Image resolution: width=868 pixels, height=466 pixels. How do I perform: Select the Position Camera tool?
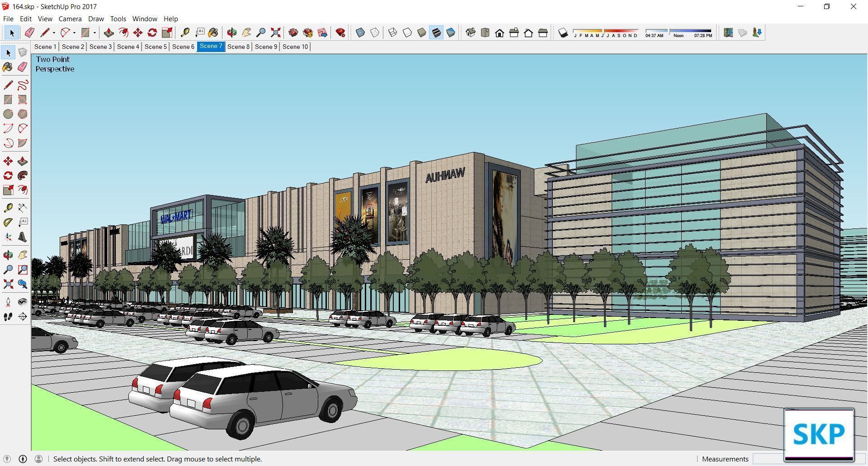point(8,302)
